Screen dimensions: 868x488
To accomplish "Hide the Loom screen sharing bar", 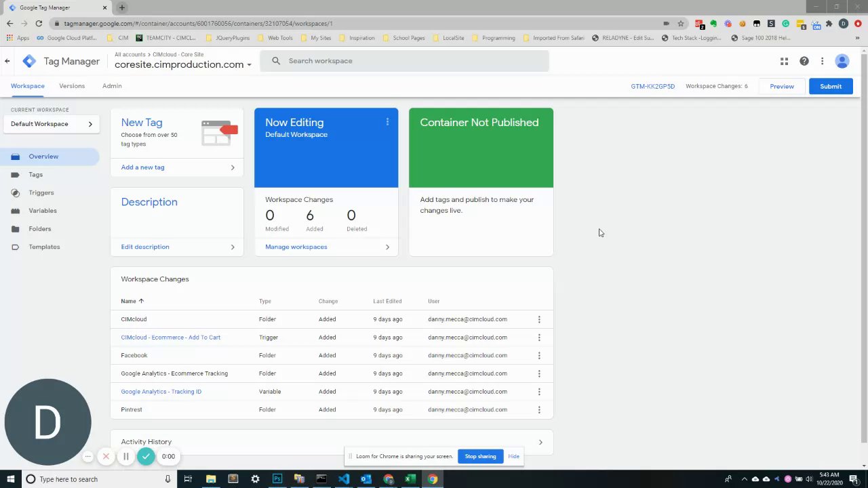I will point(514,456).
